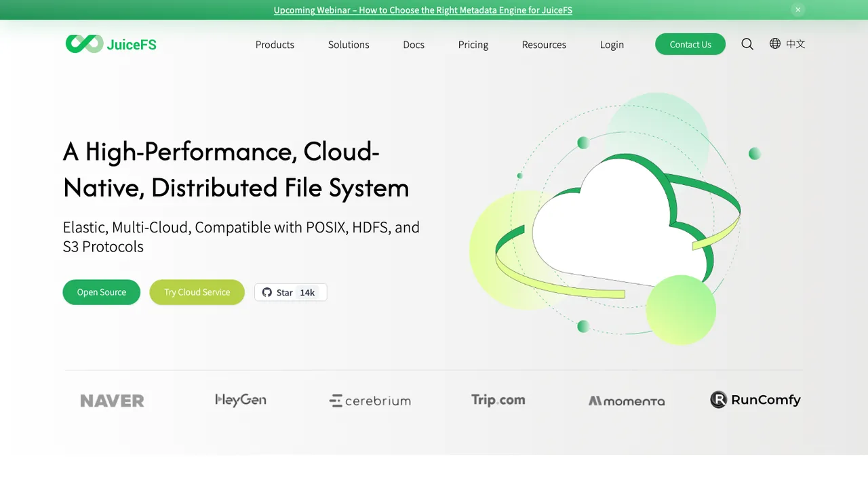This screenshot has width=868, height=488.
Task: Open the Products menu
Action: click(275, 45)
